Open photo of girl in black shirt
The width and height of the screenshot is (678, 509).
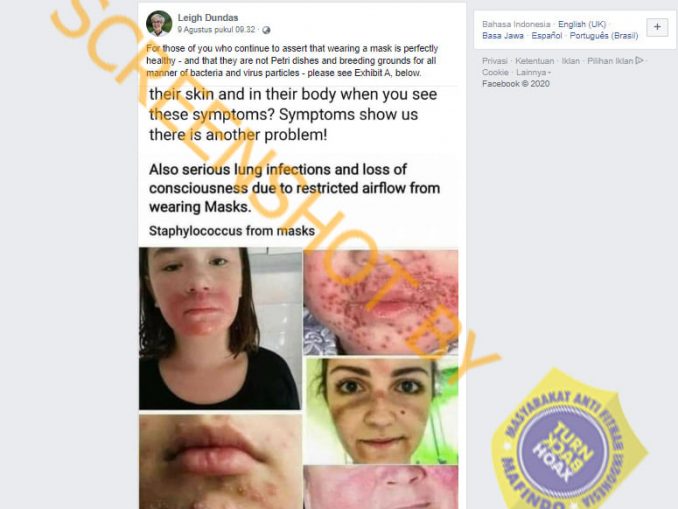pyautogui.click(x=220, y=328)
